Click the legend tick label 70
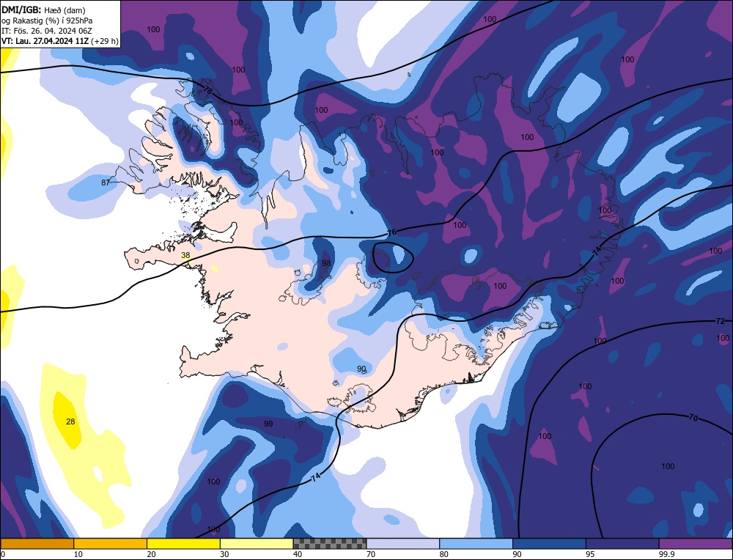 (x=371, y=554)
